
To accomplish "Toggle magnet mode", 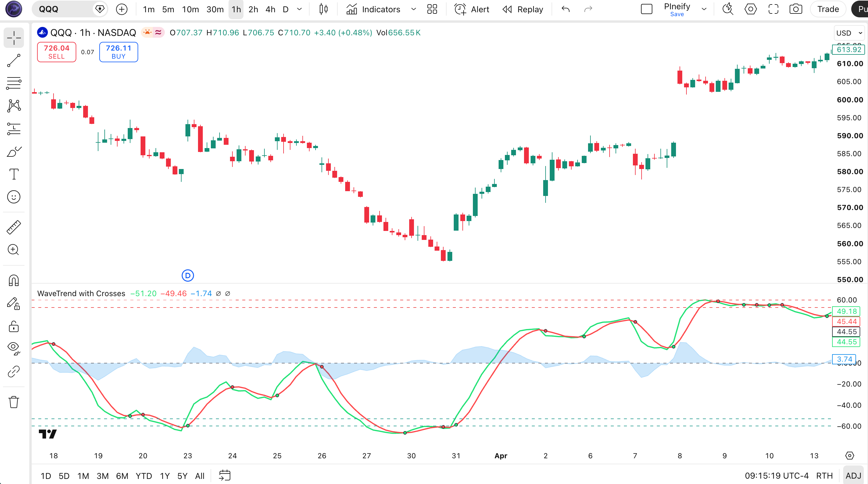I will (x=14, y=280).
